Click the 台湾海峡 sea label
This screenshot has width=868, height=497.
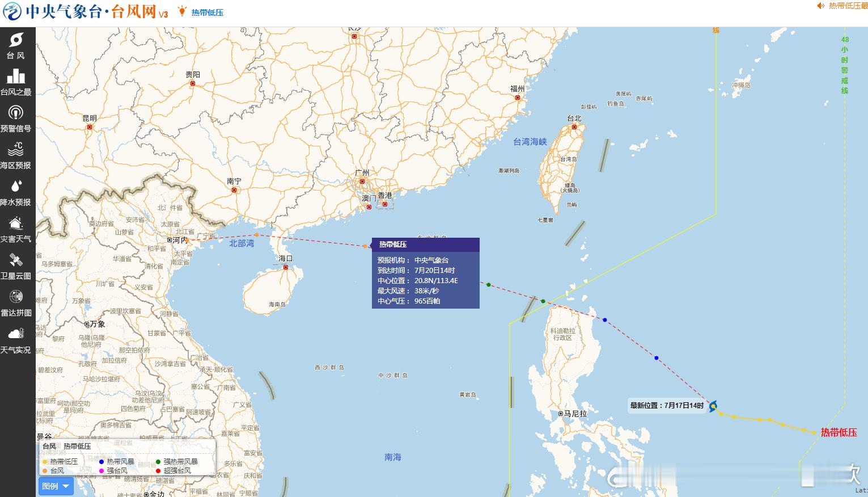(x=530, y=142)
